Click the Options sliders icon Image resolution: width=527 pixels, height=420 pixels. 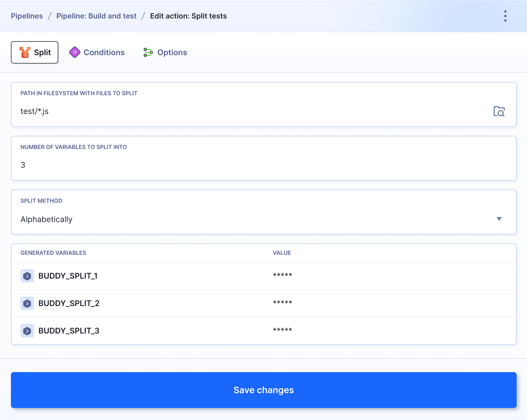pos(148,52)
